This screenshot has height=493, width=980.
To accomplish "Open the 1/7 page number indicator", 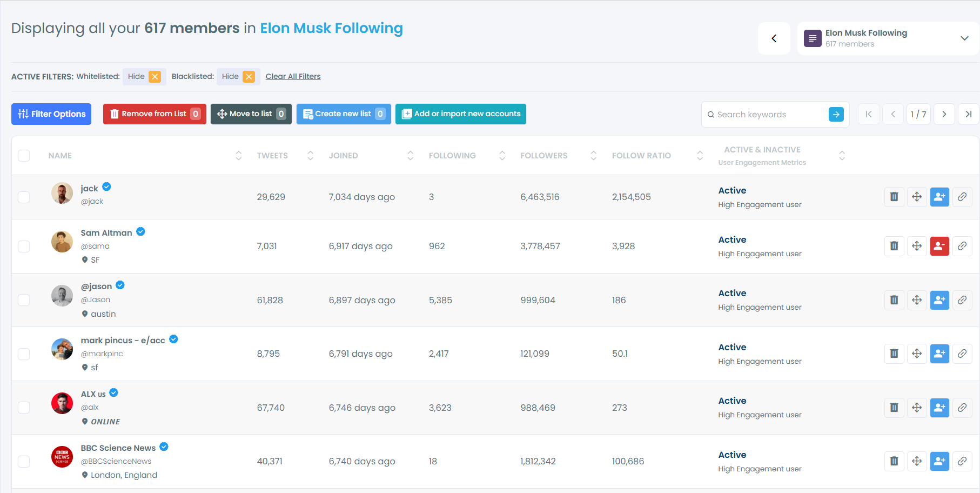I will (x=918, y=114).
